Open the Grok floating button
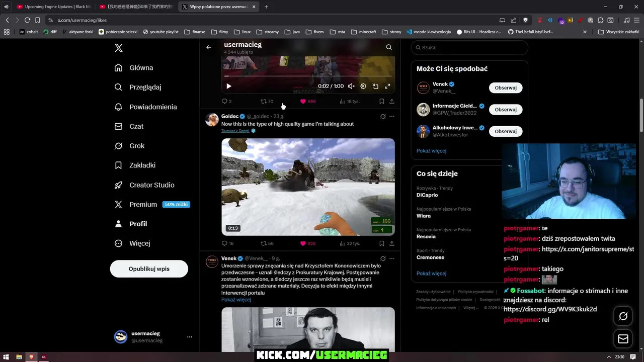 point(623,316)
